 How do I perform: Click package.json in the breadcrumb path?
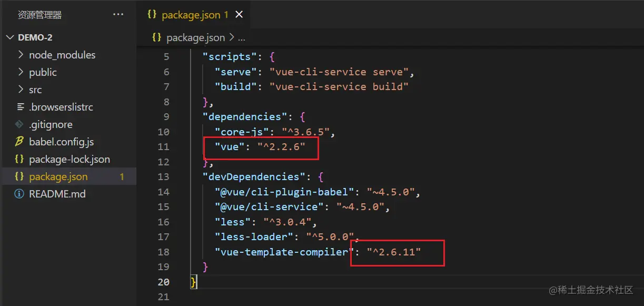pyautogui.click(x=195, y=37)
